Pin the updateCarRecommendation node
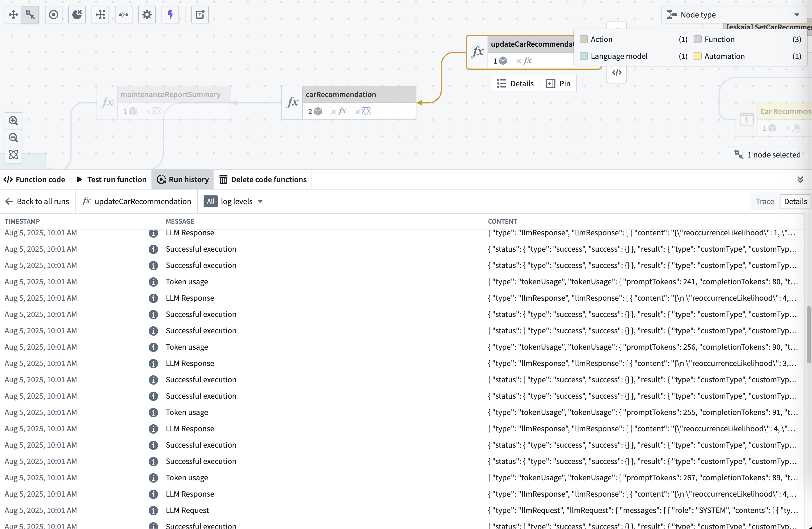Screen dimensions: 812x529 click(x=558, y=83)
